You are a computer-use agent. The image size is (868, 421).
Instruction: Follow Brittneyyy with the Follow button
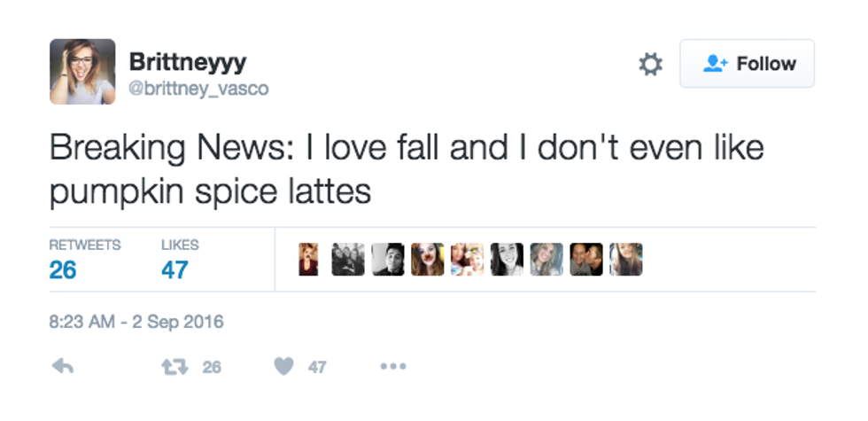click(747, 64)
